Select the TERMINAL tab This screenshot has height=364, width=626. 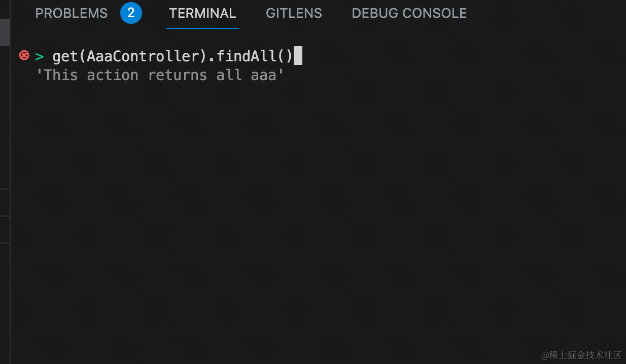click(202, 13)
